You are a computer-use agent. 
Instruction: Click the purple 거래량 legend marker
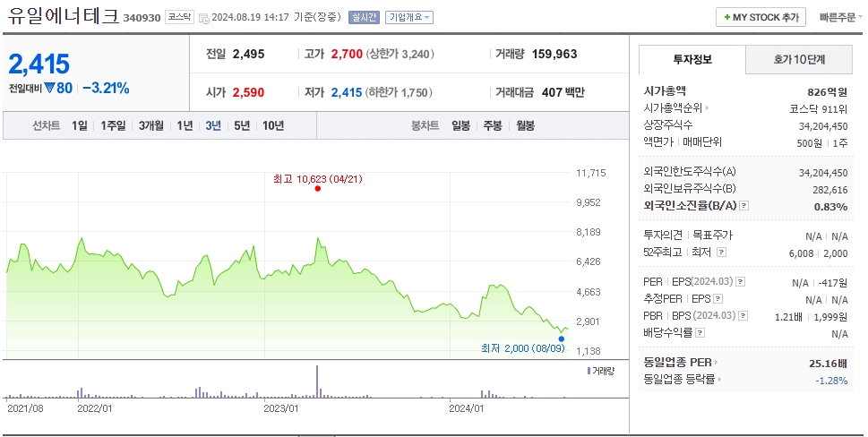click(589, 371)
